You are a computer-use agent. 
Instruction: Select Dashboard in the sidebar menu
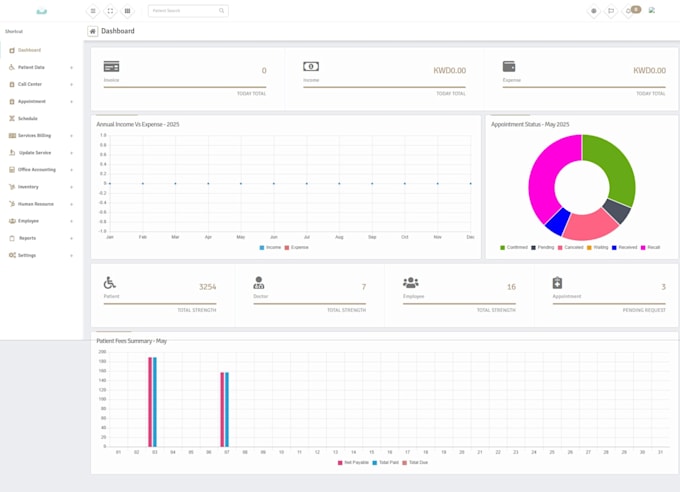[x=29, y=49]
